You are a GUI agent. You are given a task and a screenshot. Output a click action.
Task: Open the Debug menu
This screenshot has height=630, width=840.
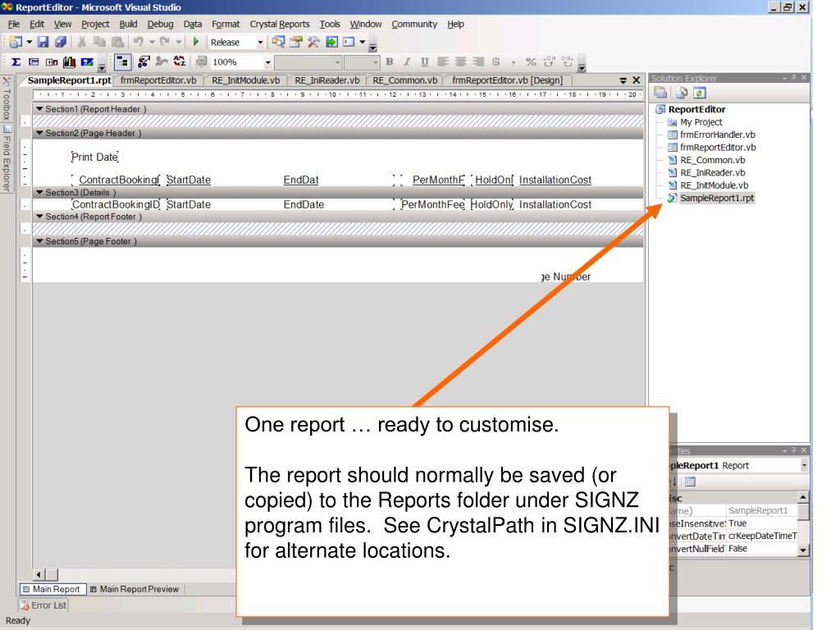(160, 24)
